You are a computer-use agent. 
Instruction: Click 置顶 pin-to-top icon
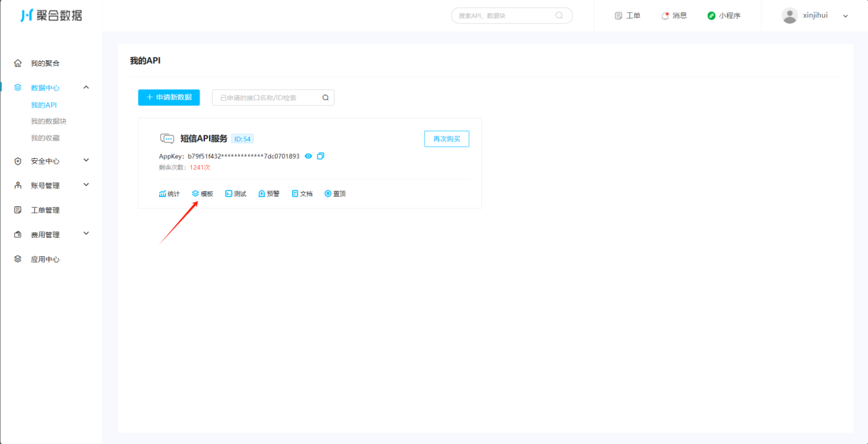coord(328,194)
